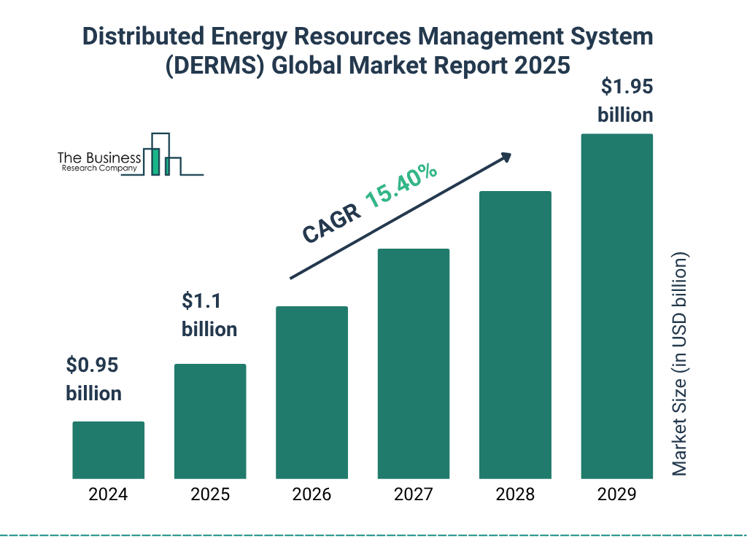The image size is (747, 560).
Task: Click the 2027 bar in the chart
Action: click(x=414, y=363)
